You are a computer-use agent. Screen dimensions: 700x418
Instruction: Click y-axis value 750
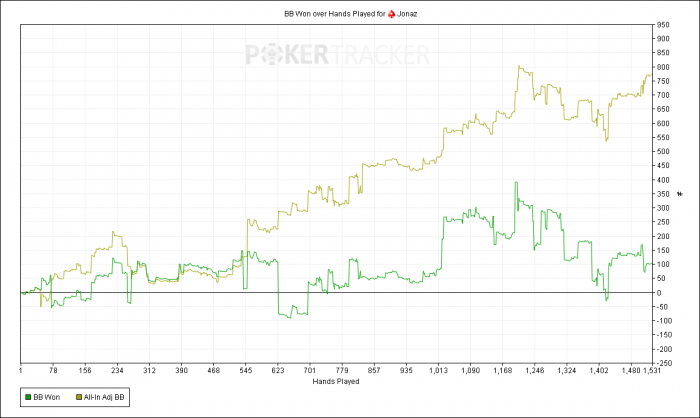[x=663, y=81]
